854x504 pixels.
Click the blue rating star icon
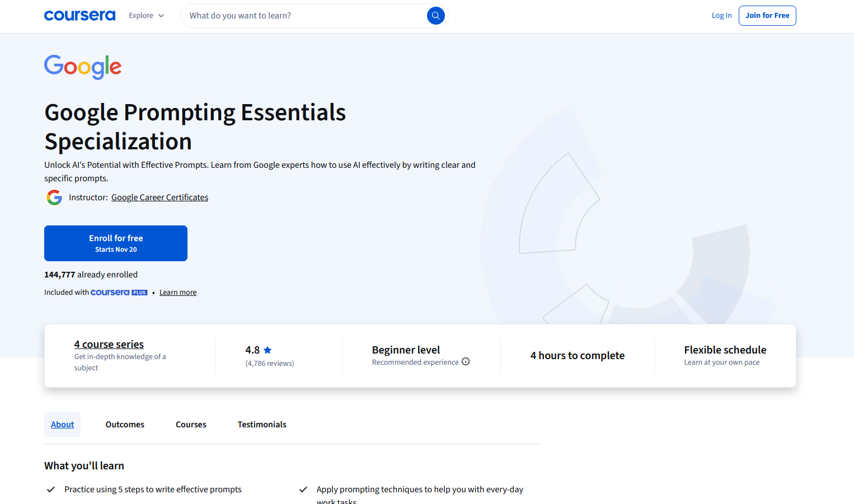click(268, 350)
